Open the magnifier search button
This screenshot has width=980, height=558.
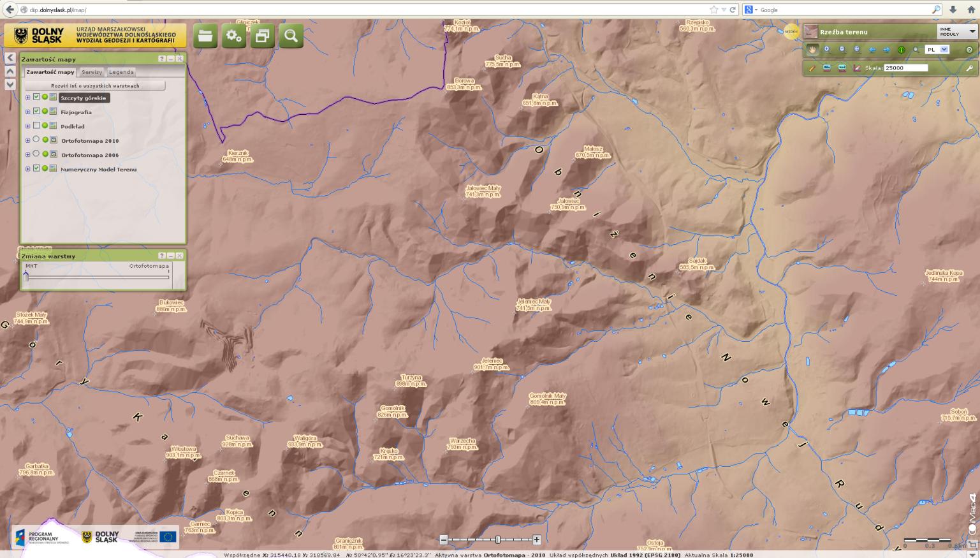[291, 36]
